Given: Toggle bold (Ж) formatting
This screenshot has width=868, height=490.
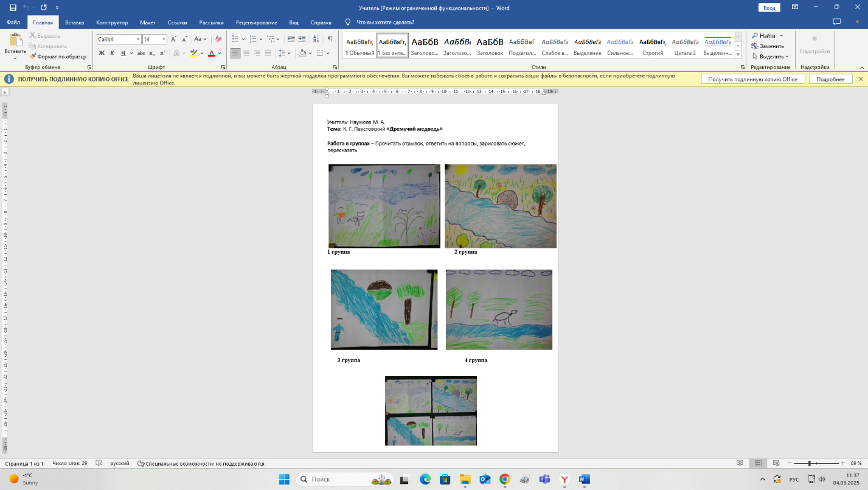Looking at the screenshot, I should click(102, 53).
